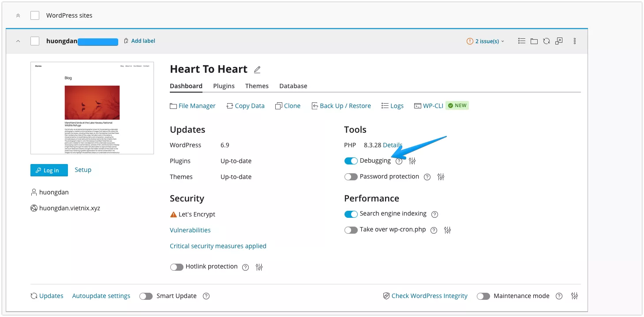Click the pencil icon to rename Heart To Heart
Viewport: 644px width, 317px height.
point(257,70)
